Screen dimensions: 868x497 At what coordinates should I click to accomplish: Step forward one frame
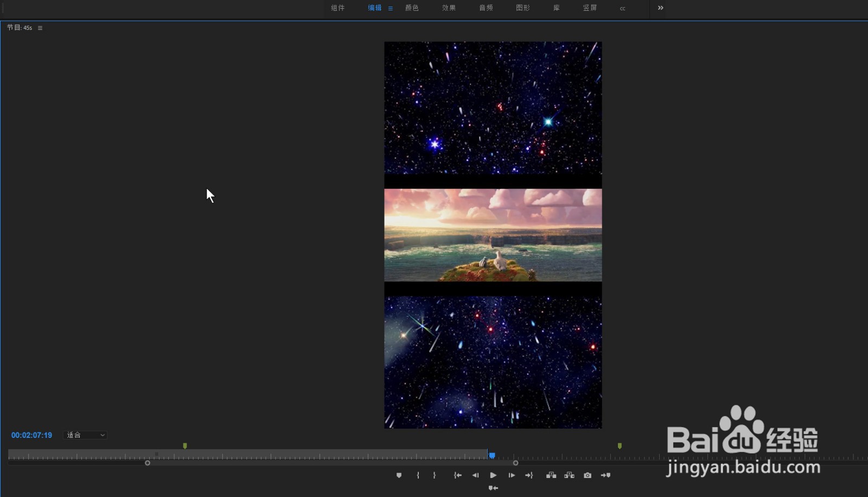[512, 475]
